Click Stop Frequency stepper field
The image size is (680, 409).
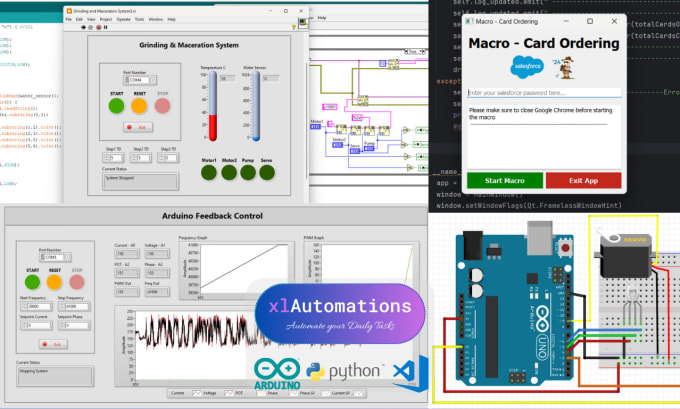tap(74, 306)
